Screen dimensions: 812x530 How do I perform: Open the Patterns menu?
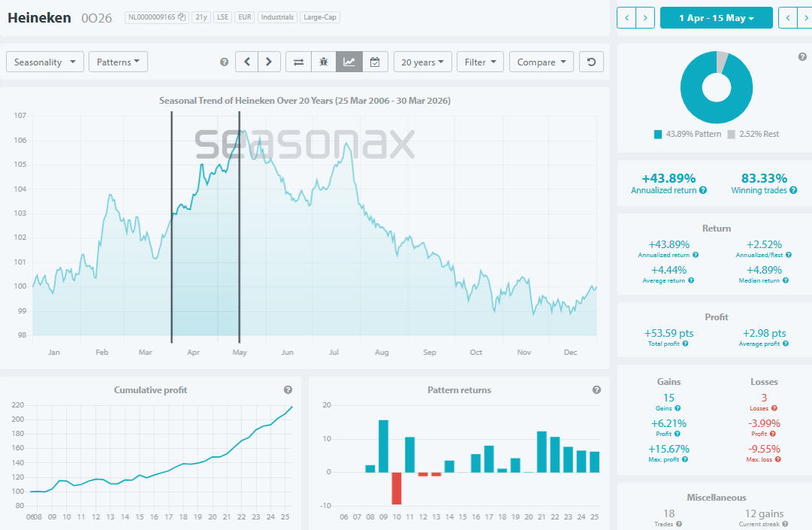(117, 62)
